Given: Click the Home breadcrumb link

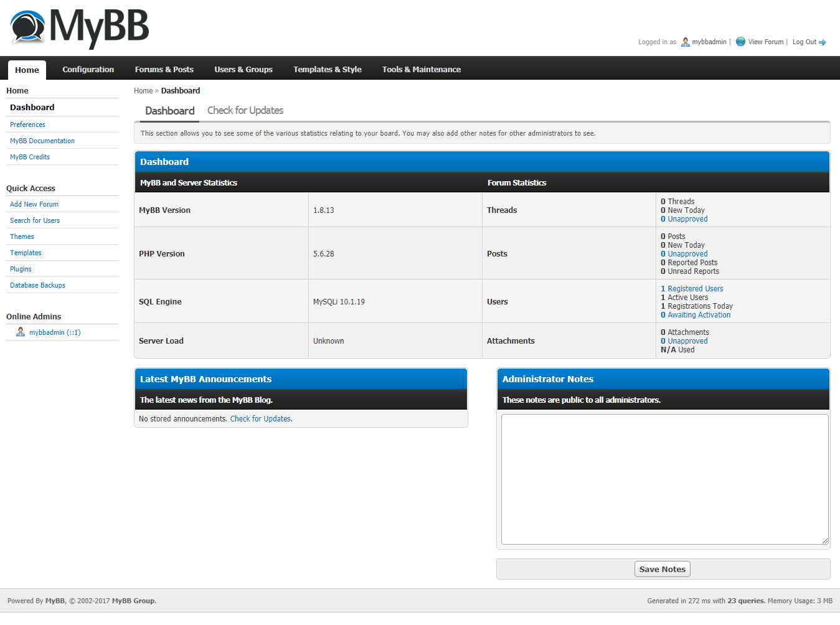Looking at the screenshot, I should 143,91.
